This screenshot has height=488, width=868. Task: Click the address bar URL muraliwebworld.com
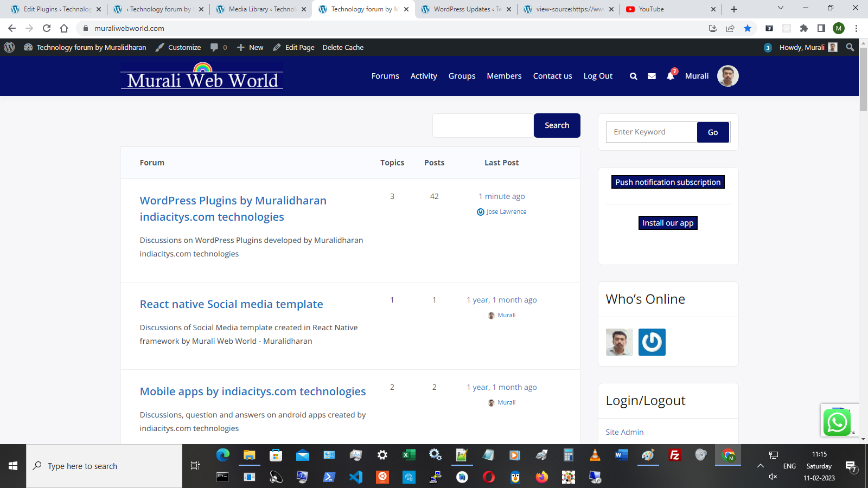129,28
